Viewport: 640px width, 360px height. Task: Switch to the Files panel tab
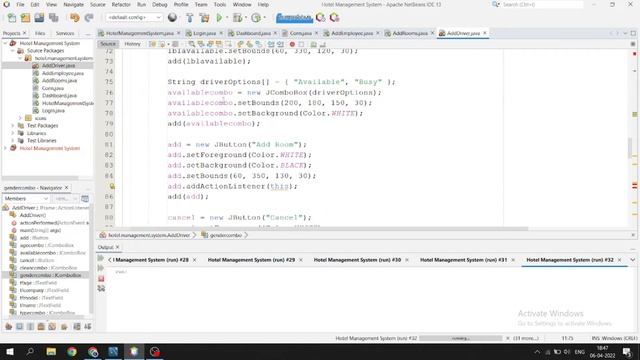point(40,33)
